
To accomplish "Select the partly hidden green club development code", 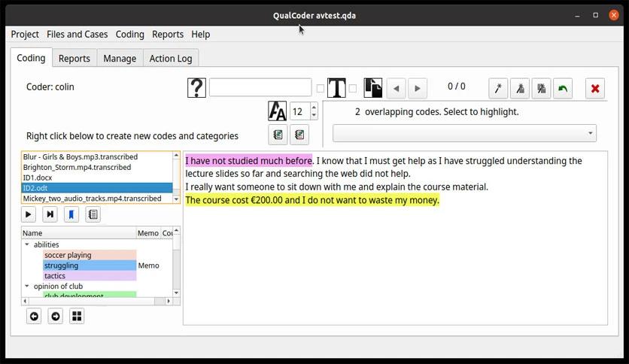I will (90, 295).
